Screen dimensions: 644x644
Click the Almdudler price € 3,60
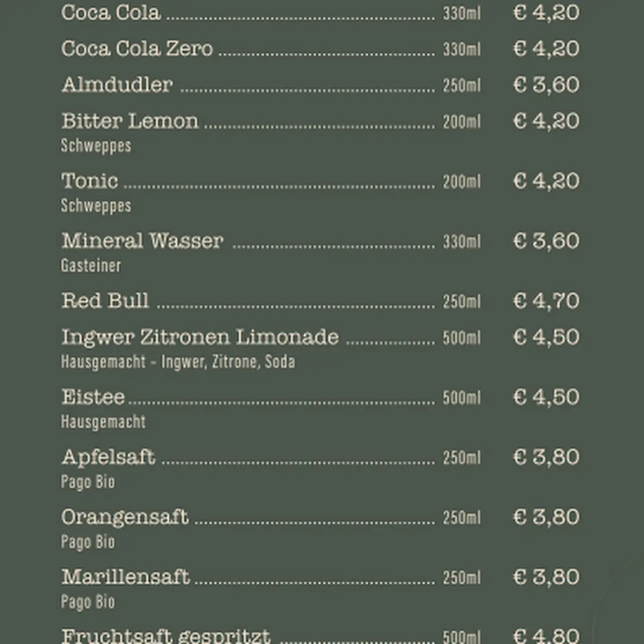(546, 84)
